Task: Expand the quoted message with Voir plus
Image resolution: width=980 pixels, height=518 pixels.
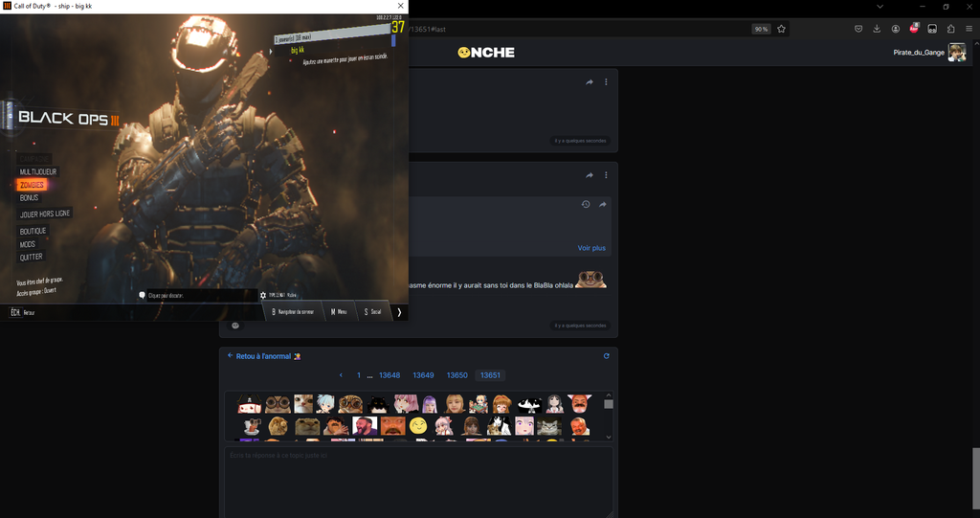Action: [590, 248]
